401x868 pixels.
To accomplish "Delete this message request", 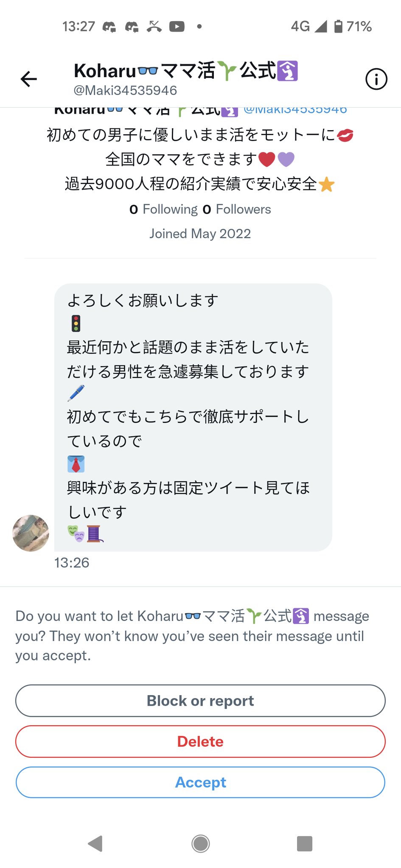I will point(200,741).
